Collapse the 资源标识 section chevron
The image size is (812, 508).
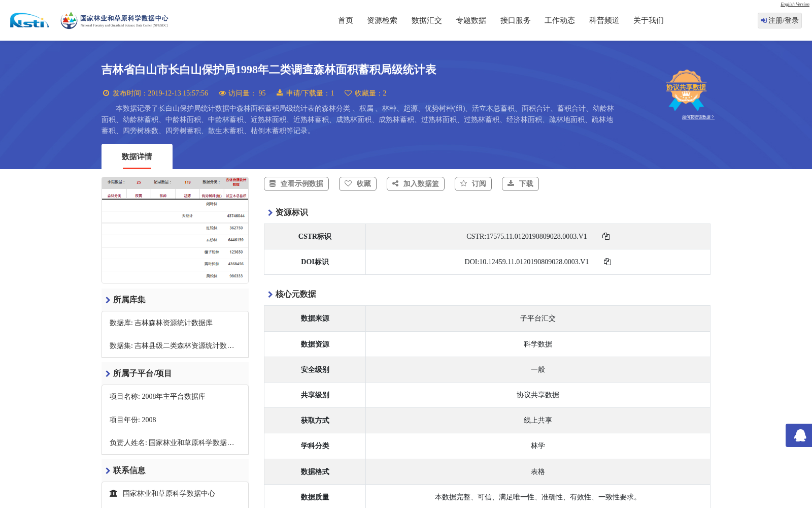pos(270,213)
